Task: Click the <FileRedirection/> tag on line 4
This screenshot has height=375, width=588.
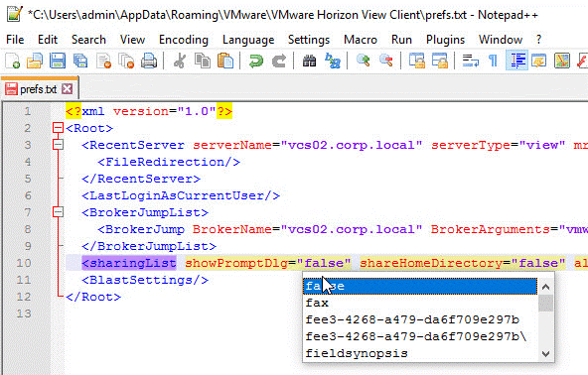Action: point(169,162)
